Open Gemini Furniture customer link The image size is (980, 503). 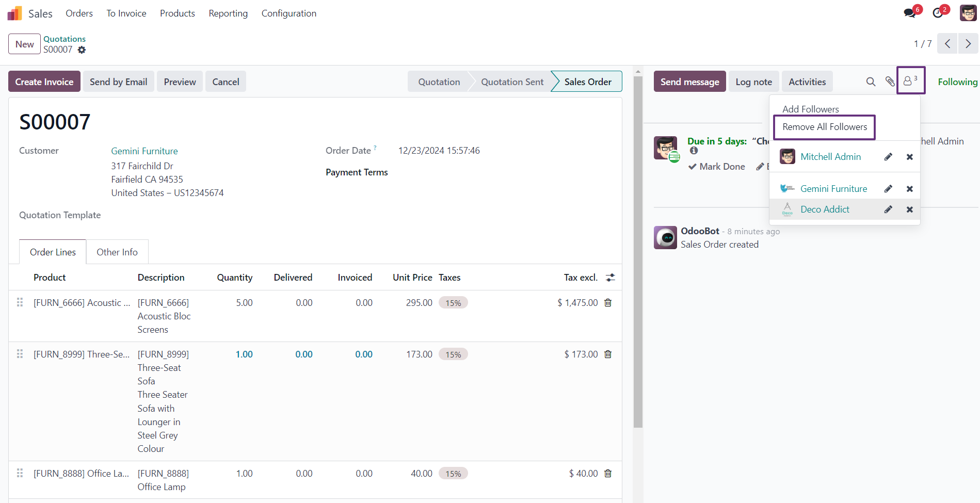click(x=144, y=151)
